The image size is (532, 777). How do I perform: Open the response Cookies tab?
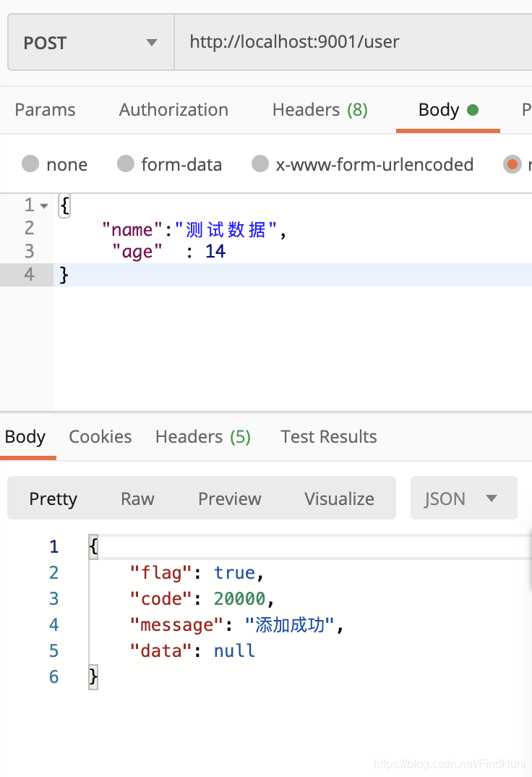pos(100,437)
